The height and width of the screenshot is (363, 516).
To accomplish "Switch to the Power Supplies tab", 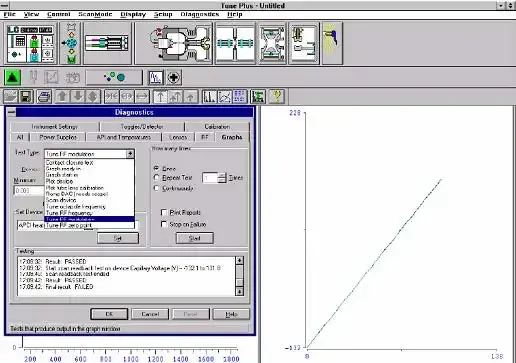I will (x=58, y=137).
